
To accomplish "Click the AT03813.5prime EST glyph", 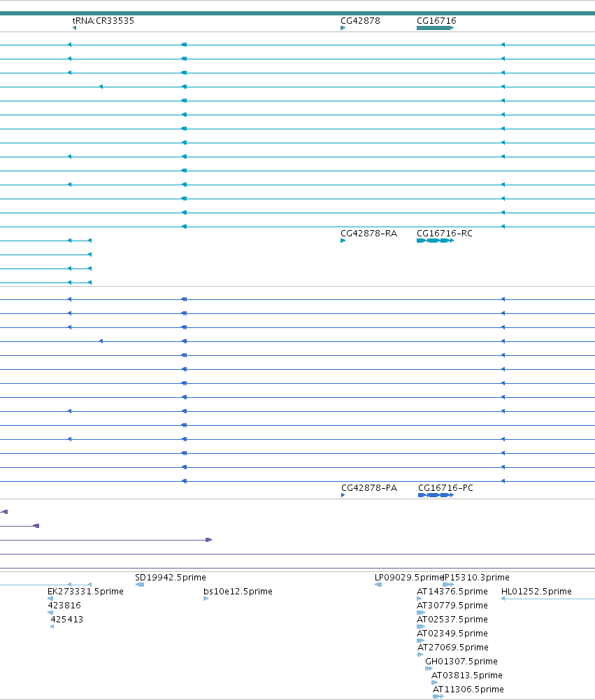I will pos(434,683).
